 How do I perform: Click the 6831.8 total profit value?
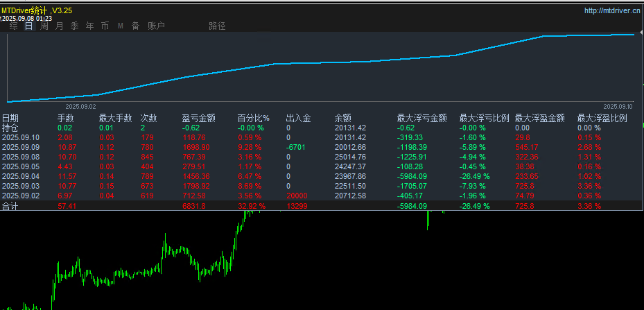pyautogui.click(x=194, y=206)
